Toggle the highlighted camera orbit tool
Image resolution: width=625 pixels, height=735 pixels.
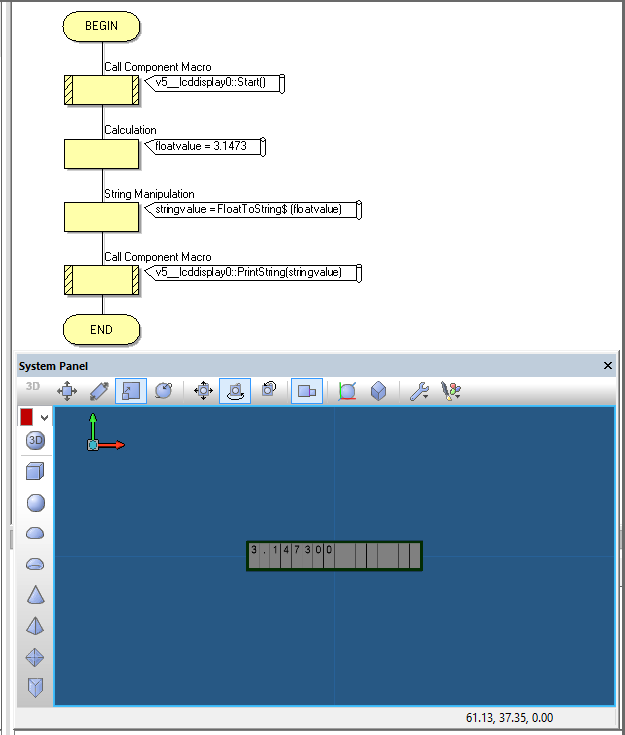235,391
